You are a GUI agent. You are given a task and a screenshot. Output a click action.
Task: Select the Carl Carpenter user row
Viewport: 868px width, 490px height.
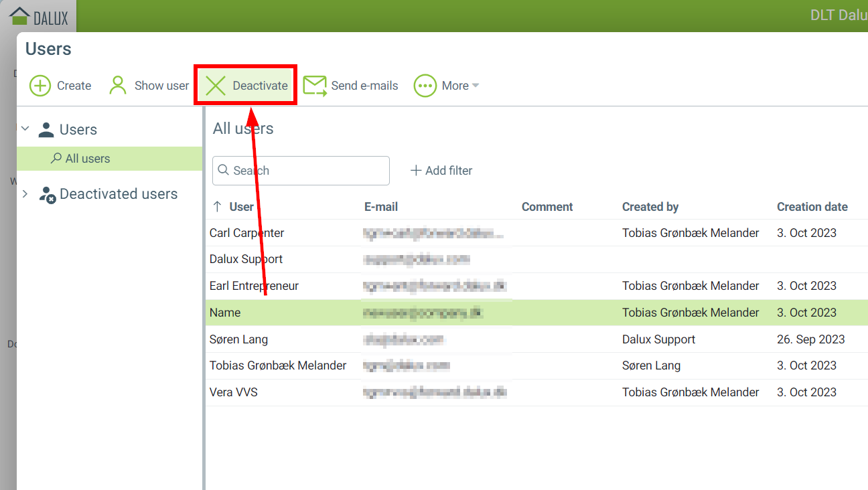tap(246, 233)
